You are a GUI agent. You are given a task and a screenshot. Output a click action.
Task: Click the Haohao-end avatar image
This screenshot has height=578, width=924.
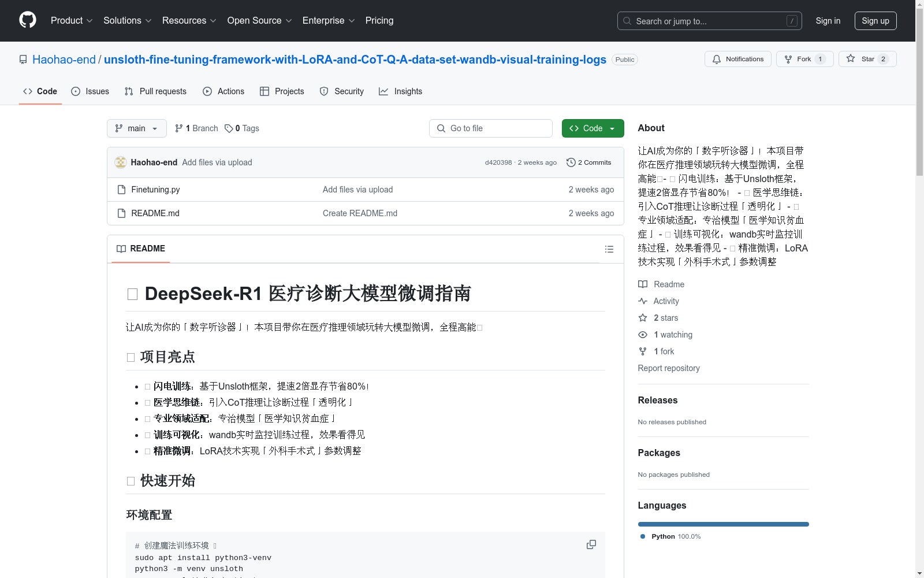pyautogui.click(x=121, y=162)
